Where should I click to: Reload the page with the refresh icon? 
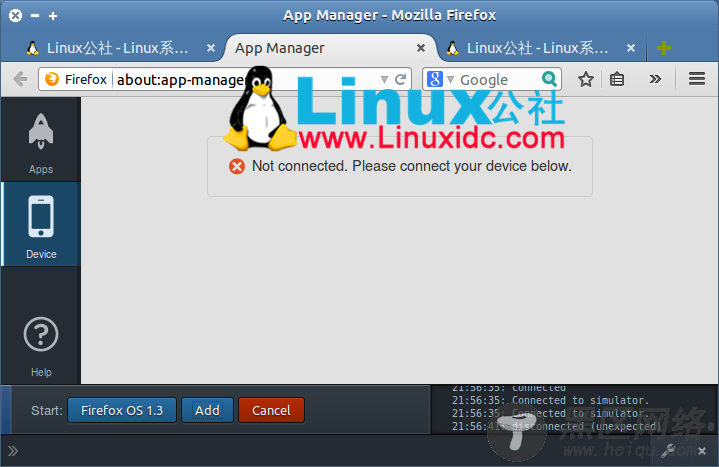[x=400, y=79]
